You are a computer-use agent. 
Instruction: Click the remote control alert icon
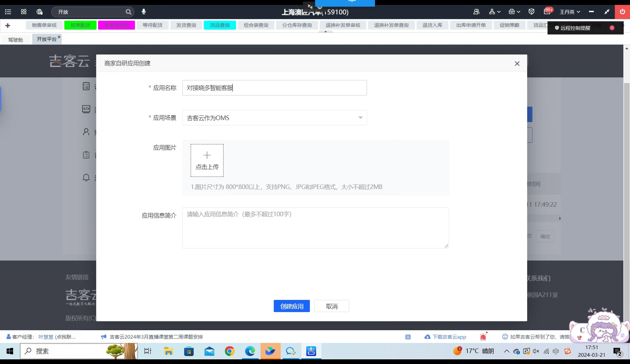pos(556,28)
